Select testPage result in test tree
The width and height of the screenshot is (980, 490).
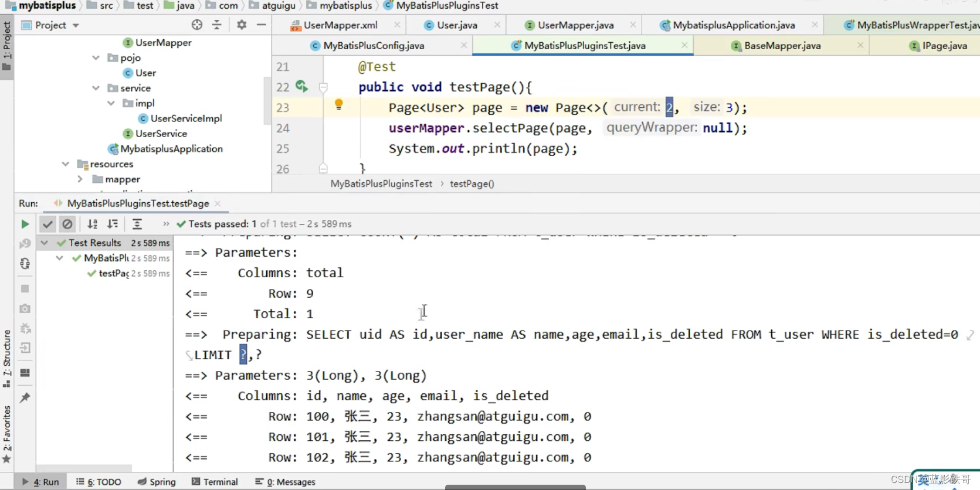click(114, 273)
